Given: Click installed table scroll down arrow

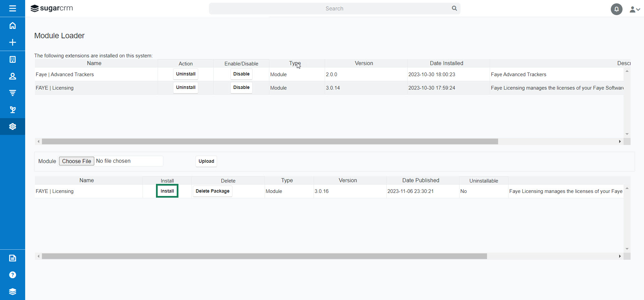Looking at the screenshot, I should pos(627,134).
